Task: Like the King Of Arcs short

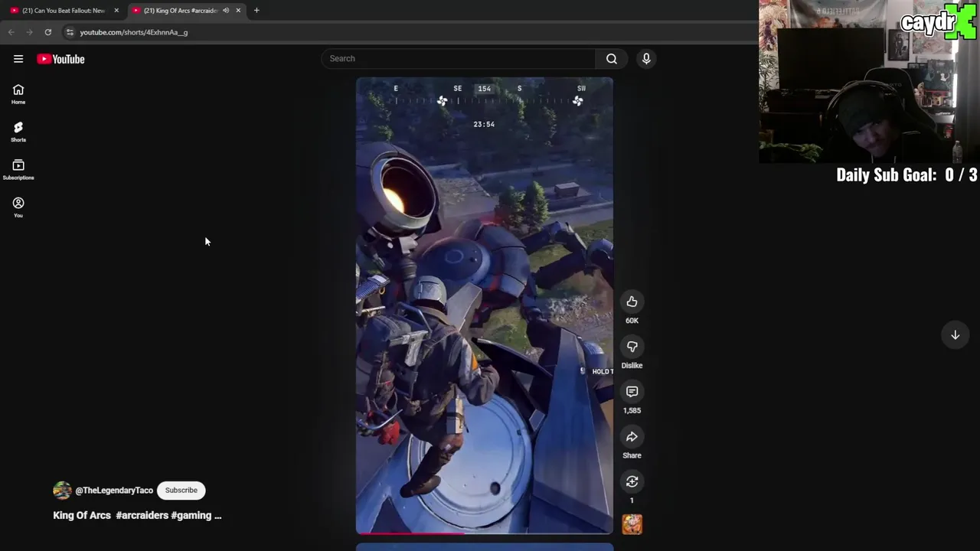Action: click(x=632, y=302)
